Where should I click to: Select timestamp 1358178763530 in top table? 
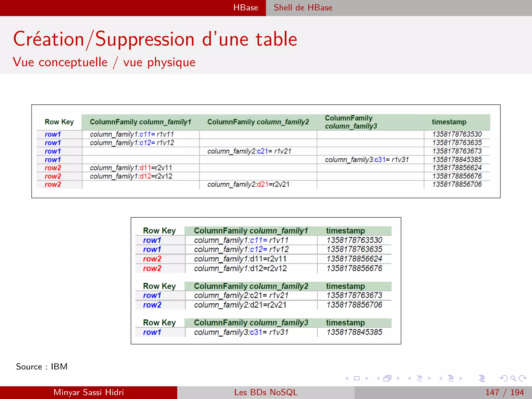pos(457,134)
